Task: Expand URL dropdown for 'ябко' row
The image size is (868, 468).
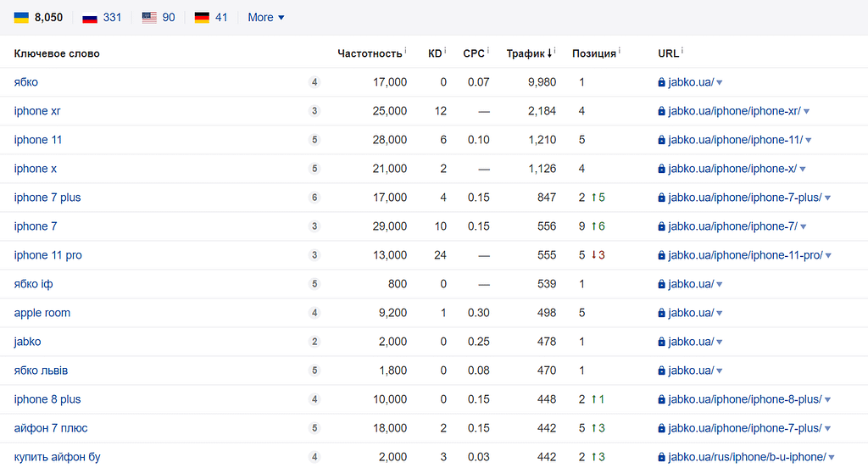Action: (x=719, y=82)
